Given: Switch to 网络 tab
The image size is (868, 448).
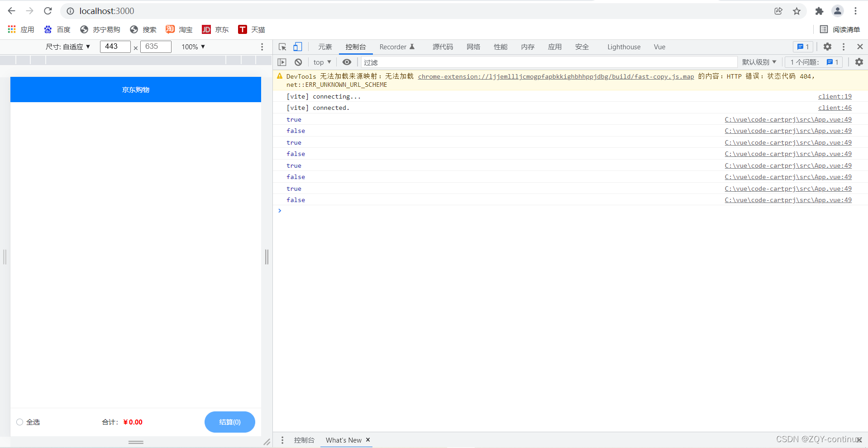Looking at the screenshot, I should point(473,47).
